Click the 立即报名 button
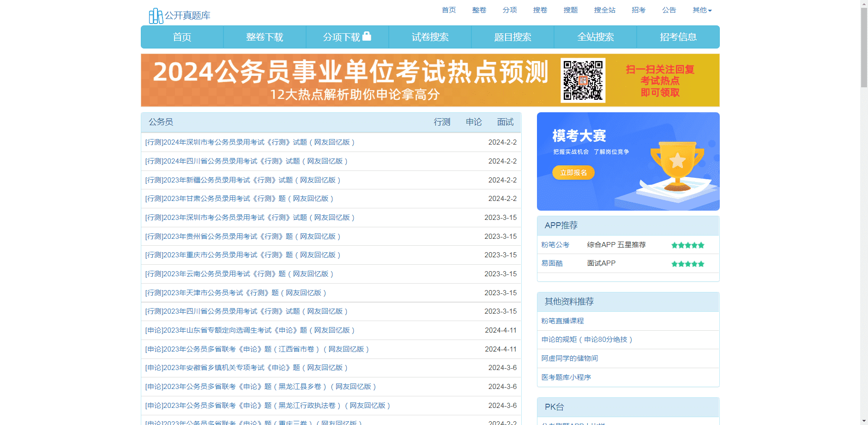Image resolution: width=868 pixels, height=425 pixels. tap(573, 173)
